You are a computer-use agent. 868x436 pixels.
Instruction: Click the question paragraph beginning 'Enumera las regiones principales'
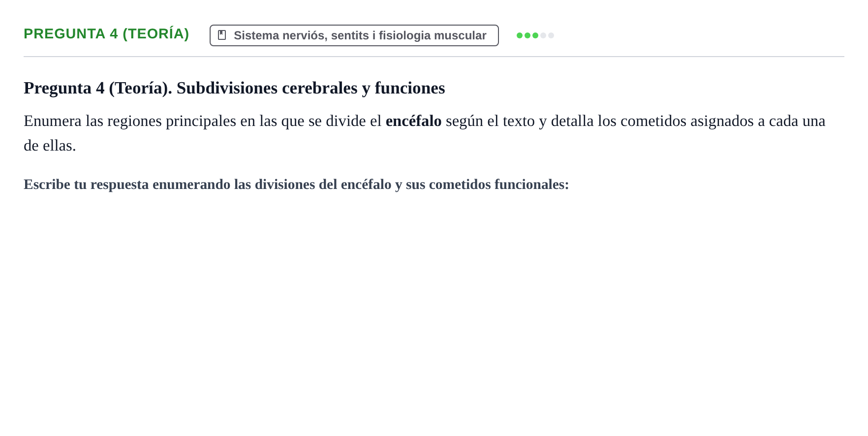point(425,133)
